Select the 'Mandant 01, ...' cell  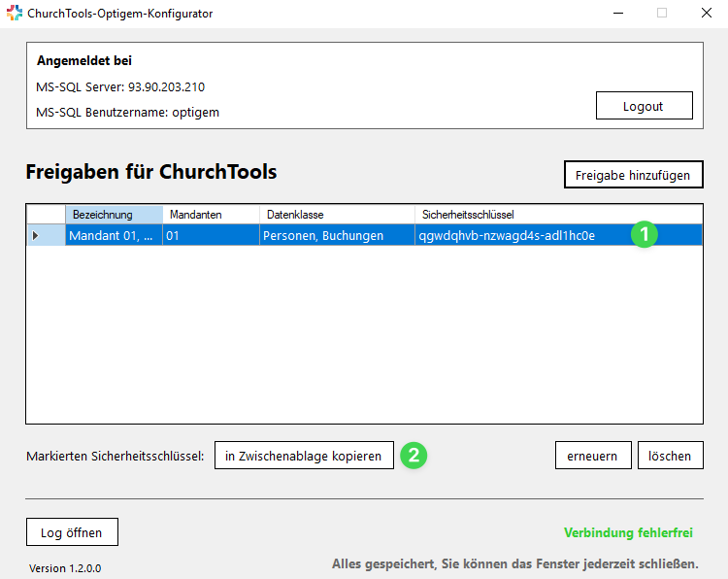tap(114, 235)
